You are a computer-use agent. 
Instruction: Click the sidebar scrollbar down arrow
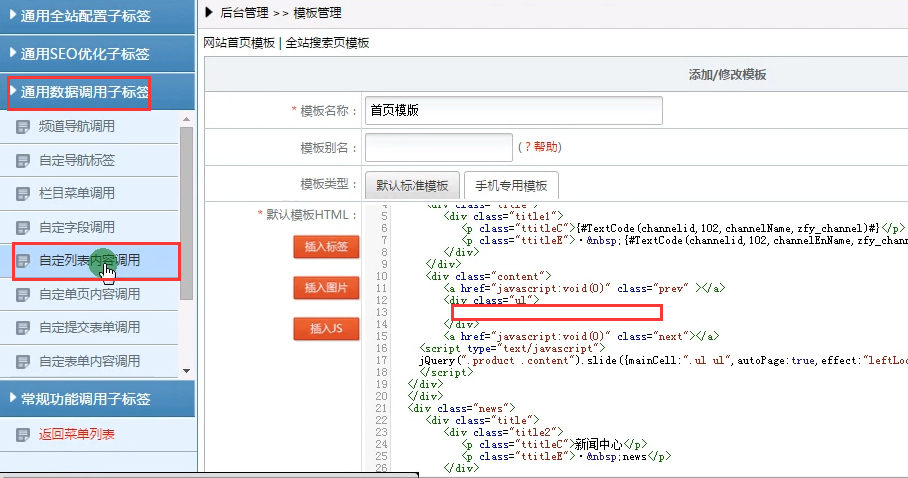(185, 370)
